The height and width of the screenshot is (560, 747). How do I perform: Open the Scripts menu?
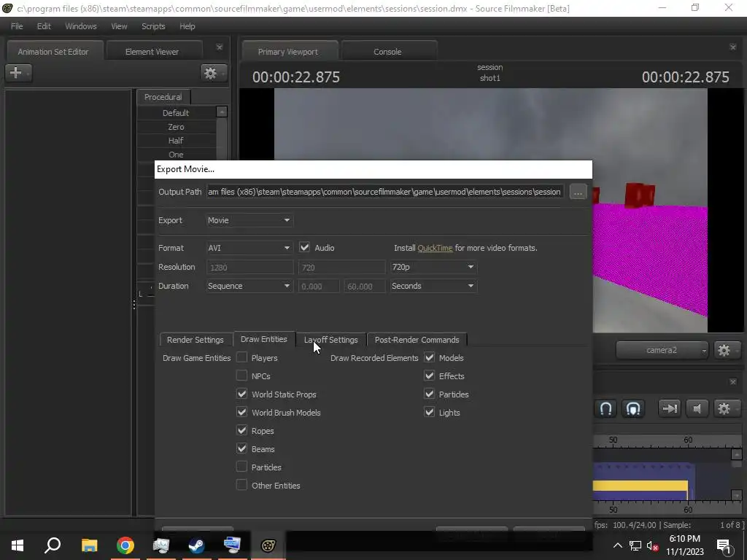153,26
